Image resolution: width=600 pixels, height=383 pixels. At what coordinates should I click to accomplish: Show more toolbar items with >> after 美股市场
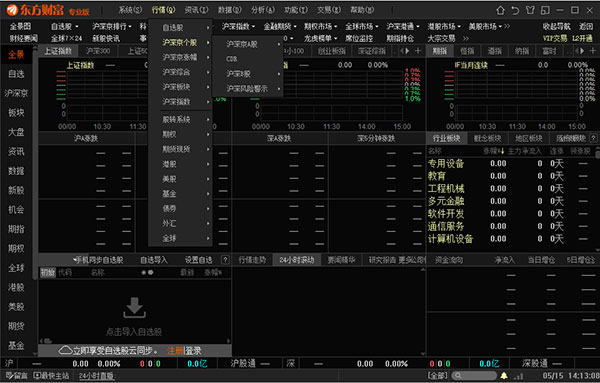[507, 26]
